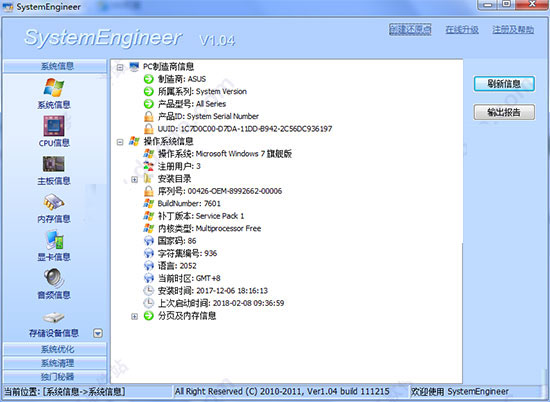This screenshot has height=402, width=550.
Task: Click lock icon beside UUID
Action: tap(149, 129)
